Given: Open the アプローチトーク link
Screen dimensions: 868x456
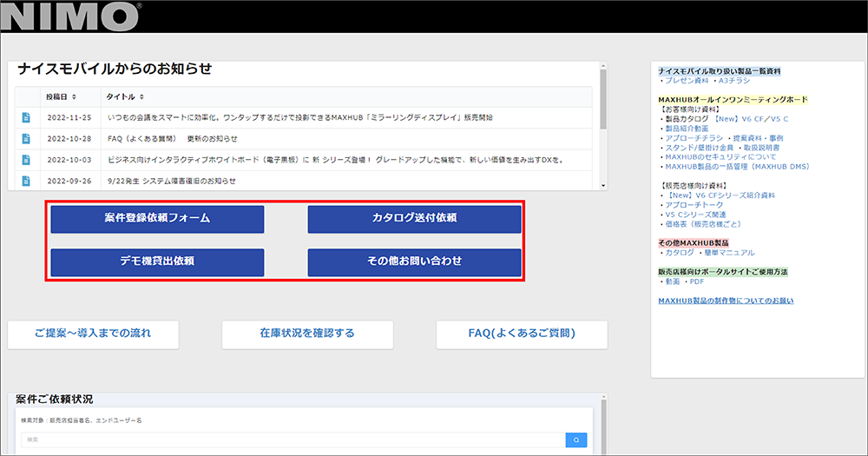Looking at the screenshot, I should click(694, 205).
